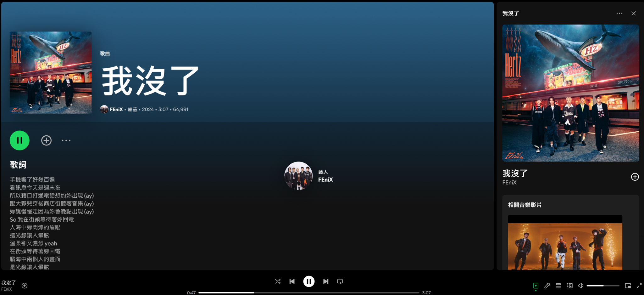The width and height of the screenshot is (644, 295).
Task: Click lyric line 手機響了好幾百遍
Action: click(x=32, y=179)
